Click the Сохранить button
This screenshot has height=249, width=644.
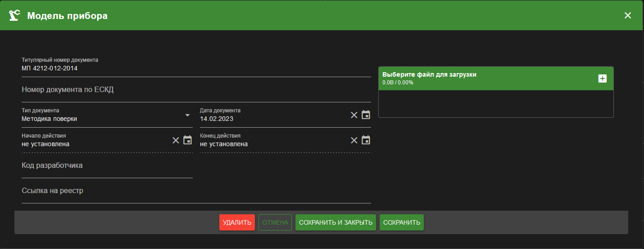401,222
